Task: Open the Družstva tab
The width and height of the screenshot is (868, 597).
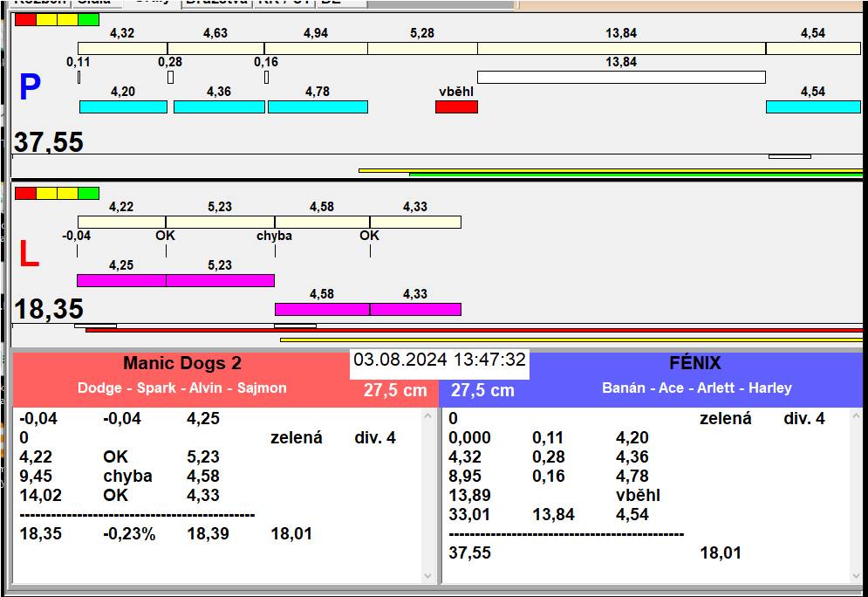Action: tap(215, 3)
